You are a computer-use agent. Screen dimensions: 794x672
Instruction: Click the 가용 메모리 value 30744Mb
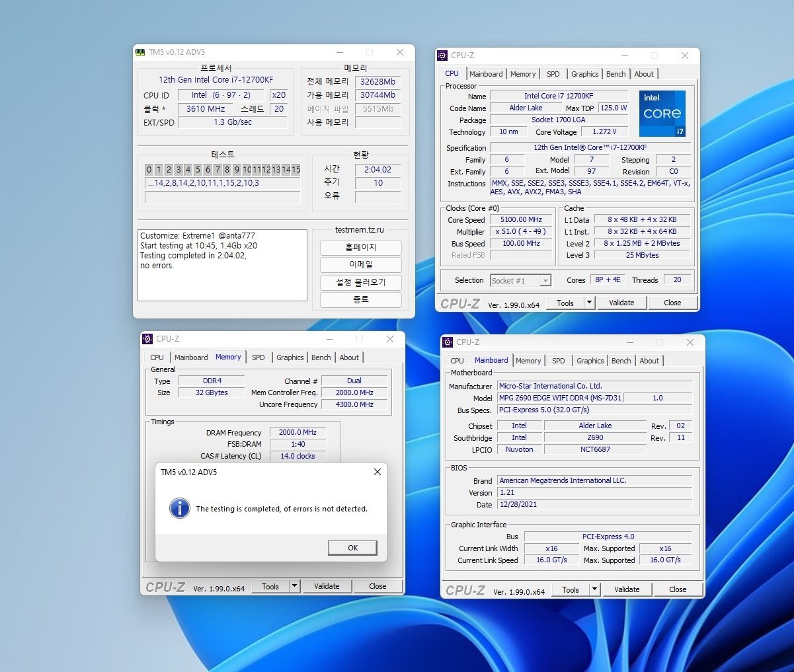coord(378,95)
